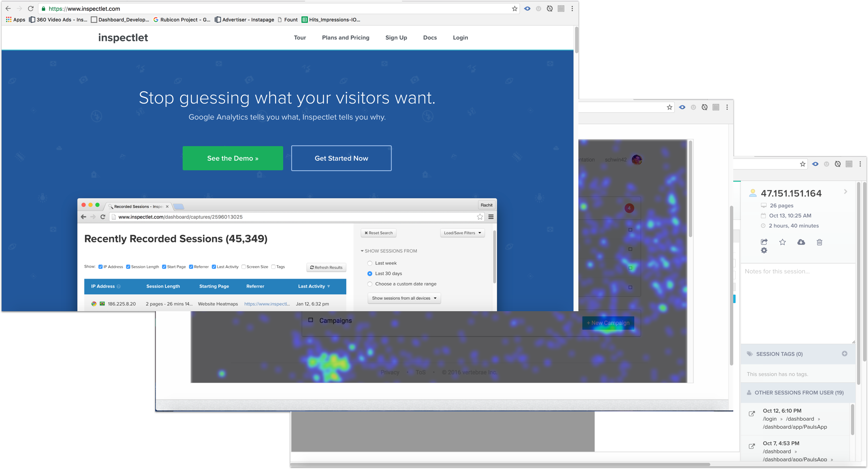Click the See the Demo button
The image size is (868, 469).
[233, 158]
